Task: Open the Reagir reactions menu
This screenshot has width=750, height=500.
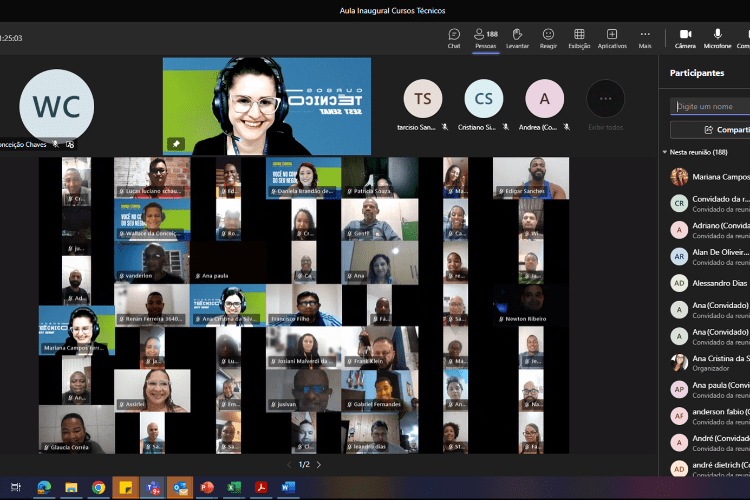Action: point(548,37)
